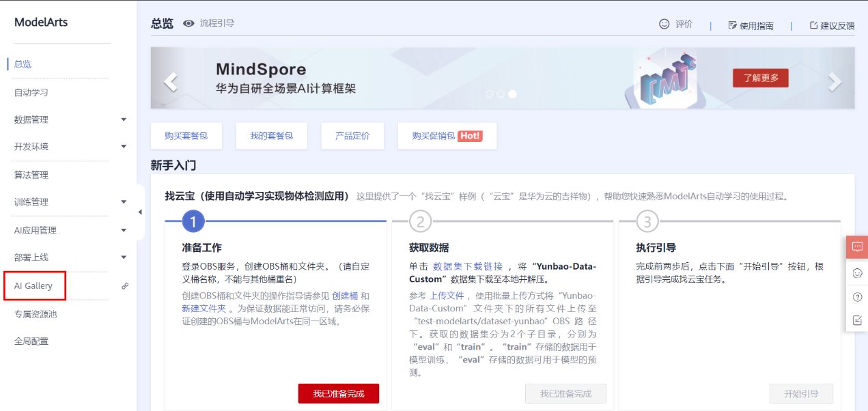Collapse the sidebar with the arrow handle
The image size is (868, 411).
141,212
